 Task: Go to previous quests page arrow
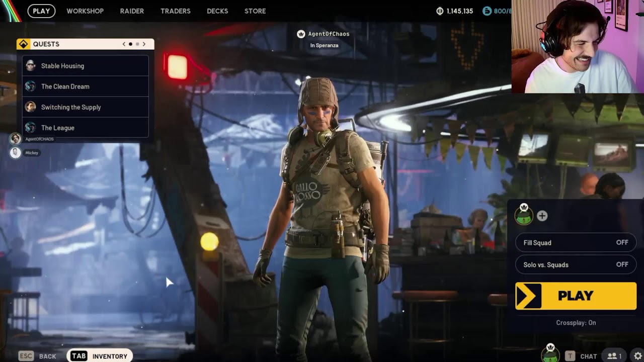(124, 44)
